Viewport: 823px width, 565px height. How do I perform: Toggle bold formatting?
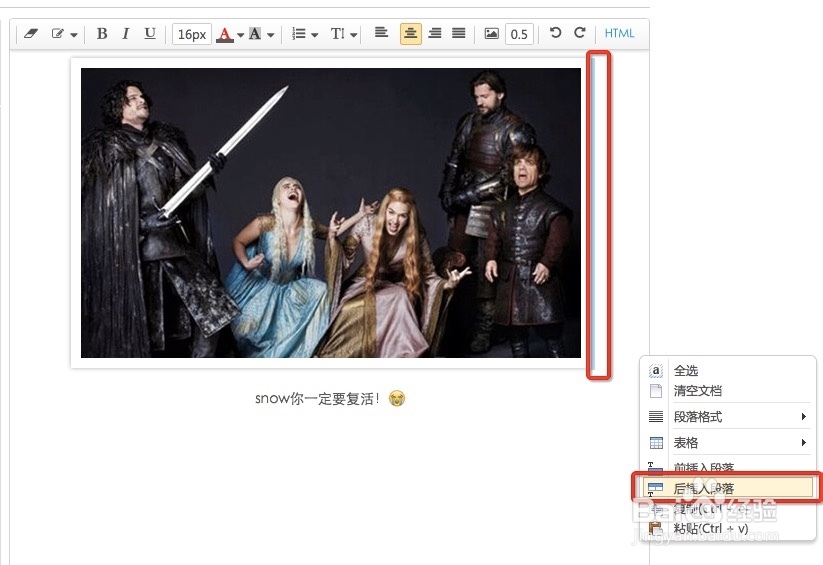[102, 34]
